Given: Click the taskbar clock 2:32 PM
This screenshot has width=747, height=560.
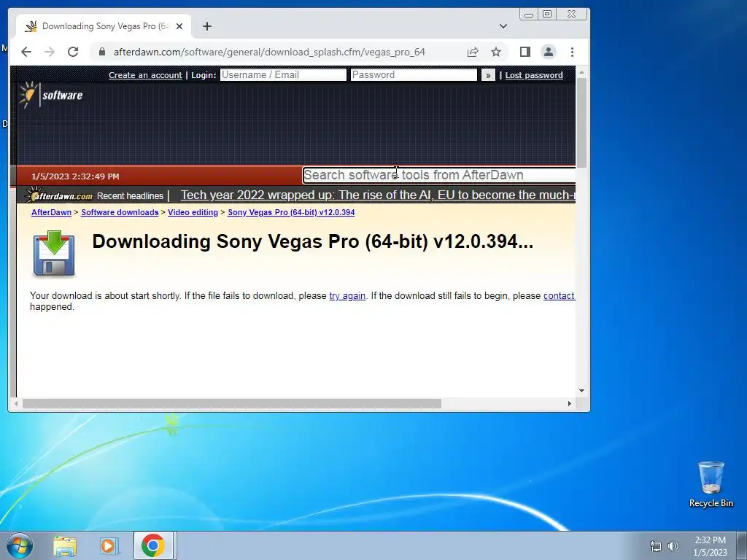Looking at the screenshot, I should point(710,540).
